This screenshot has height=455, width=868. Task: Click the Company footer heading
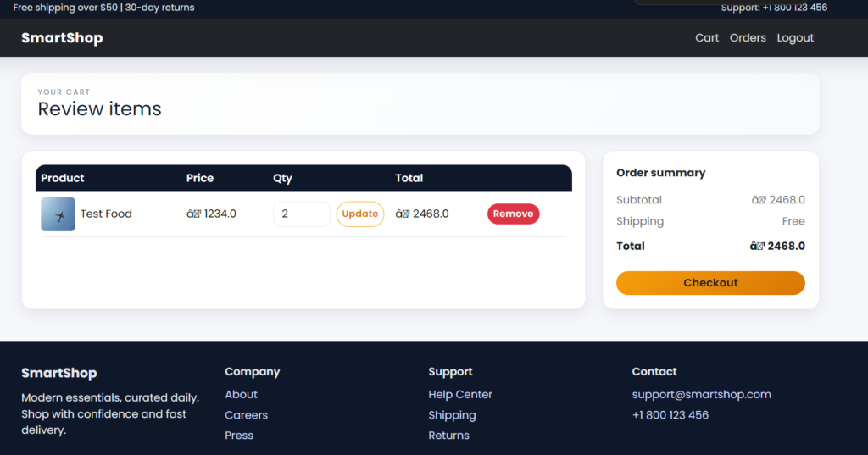[x=253, y=372]
